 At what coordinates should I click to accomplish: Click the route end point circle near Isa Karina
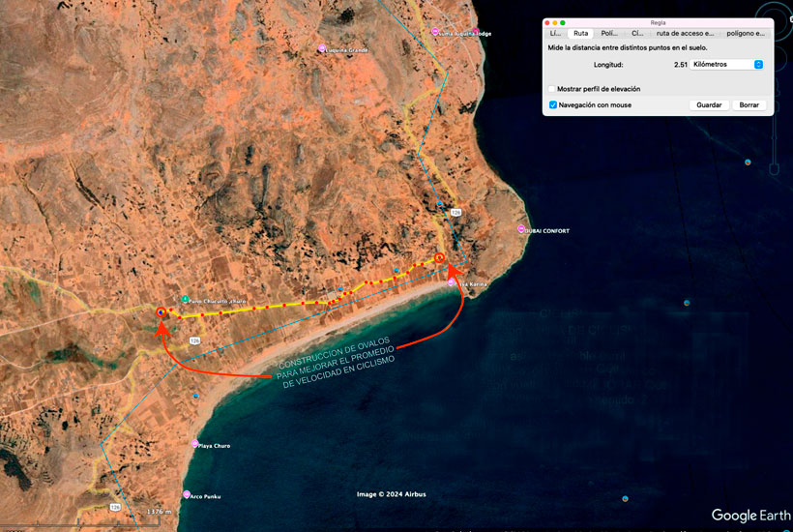point(439,257)
